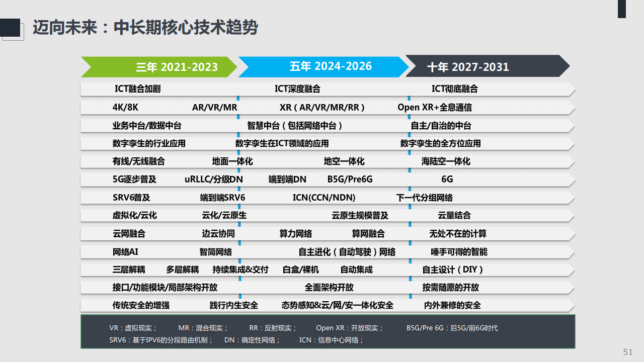Click the text 云化/云原生
The image size is (644, 362).
pyautogui.click(x=224, y=215)
